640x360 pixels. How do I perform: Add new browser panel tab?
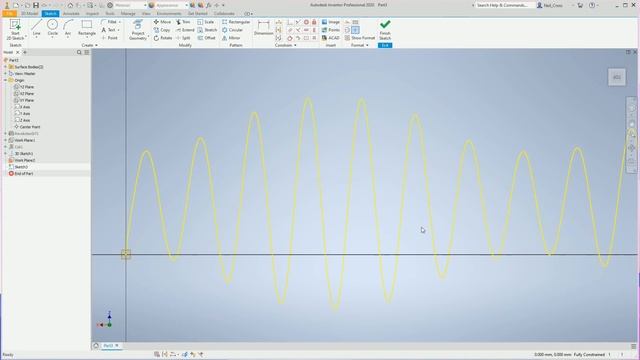(25, 52)
